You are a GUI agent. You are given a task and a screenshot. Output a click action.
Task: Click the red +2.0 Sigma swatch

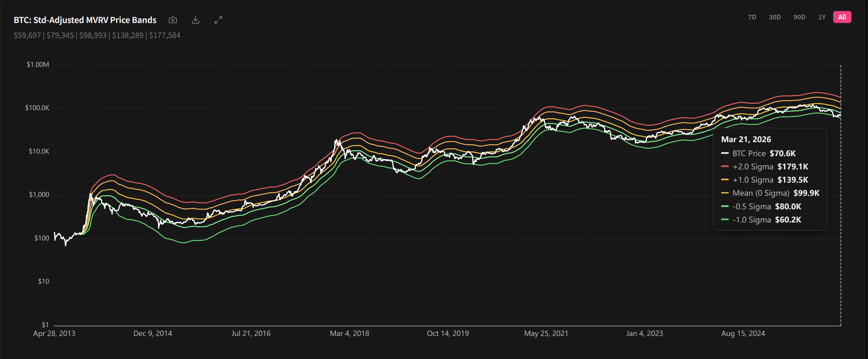pos(725,167)
